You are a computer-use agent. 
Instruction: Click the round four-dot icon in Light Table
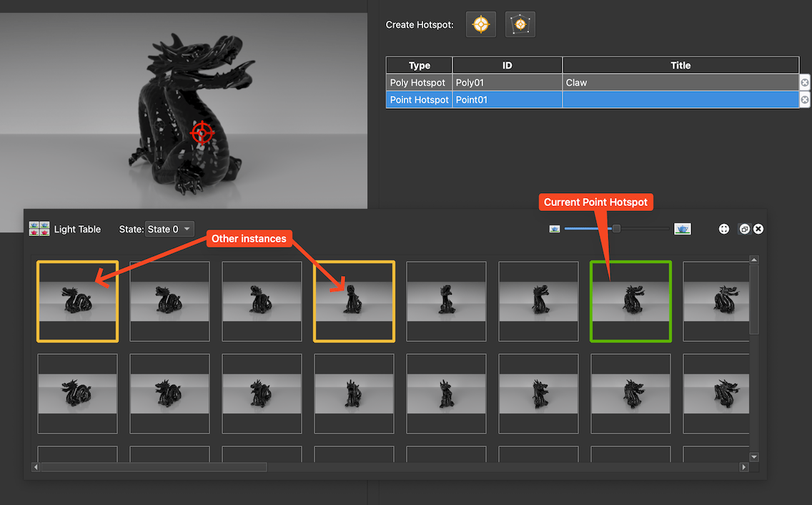click(724, 229)
